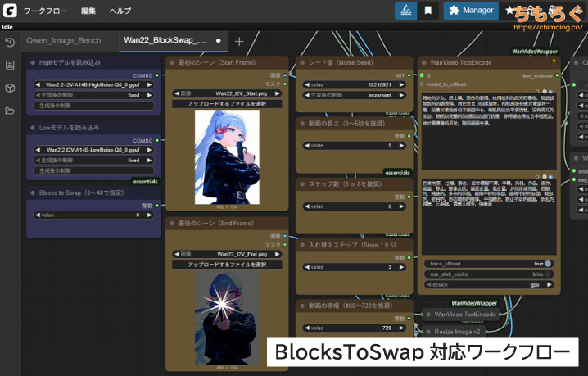Select next HighNoise model with right arrow
The width and height of the screenshot is (588, 376).
coord(149,85)
